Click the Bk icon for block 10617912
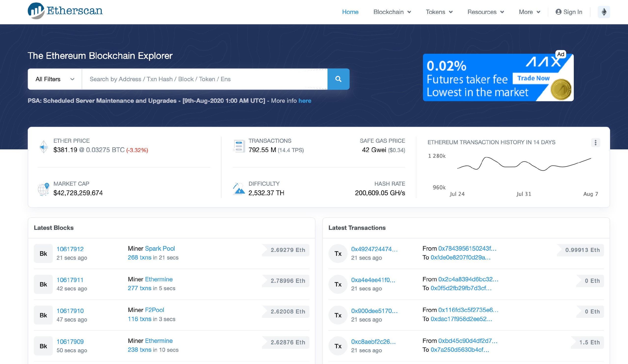The width and height of the screenshot is (628, 364). click(43, 253)
